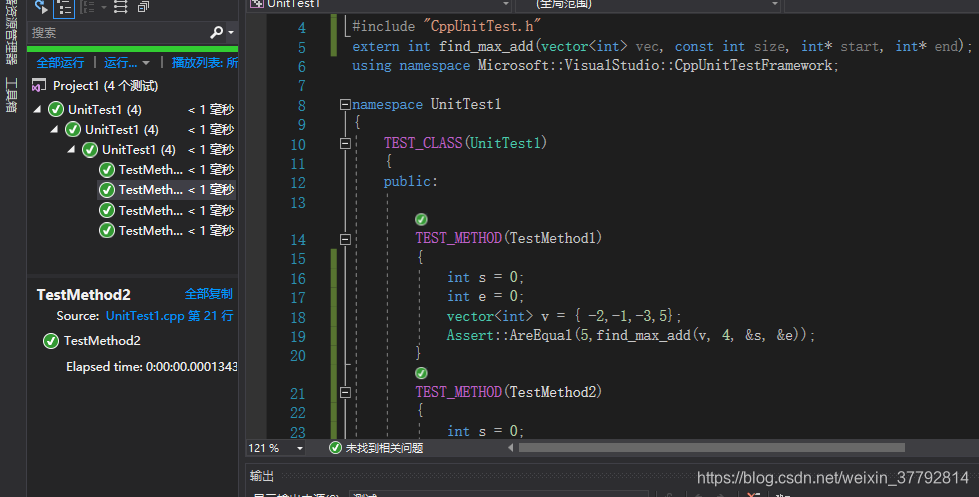Image resolution: width=979 pixels, height=497 pixels.
Task: Open the 工具箱 (Toolbox) side tab
Action: tap(11, 95)
